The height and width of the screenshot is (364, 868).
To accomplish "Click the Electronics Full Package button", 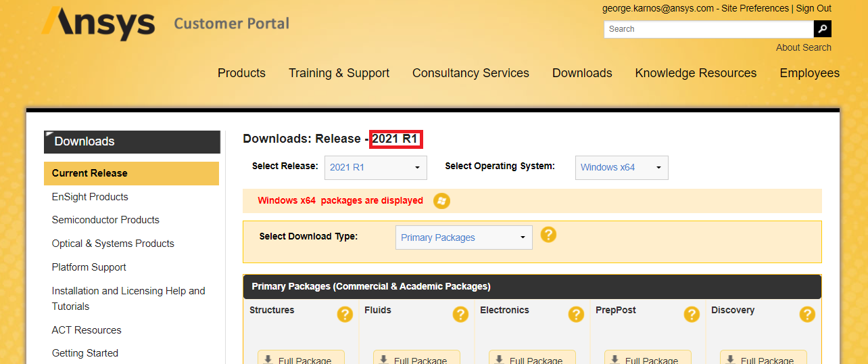I will [x=532, y=357].
